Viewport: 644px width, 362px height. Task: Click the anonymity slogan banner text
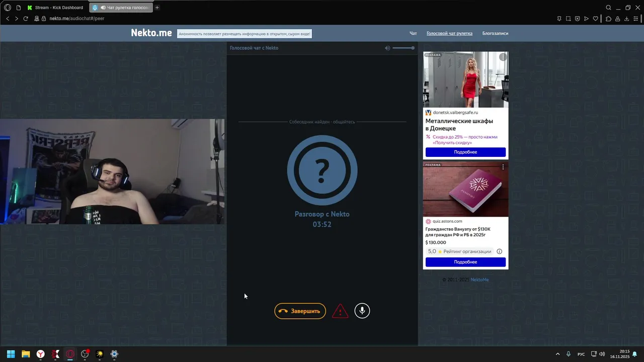click(x=245, y=34)
